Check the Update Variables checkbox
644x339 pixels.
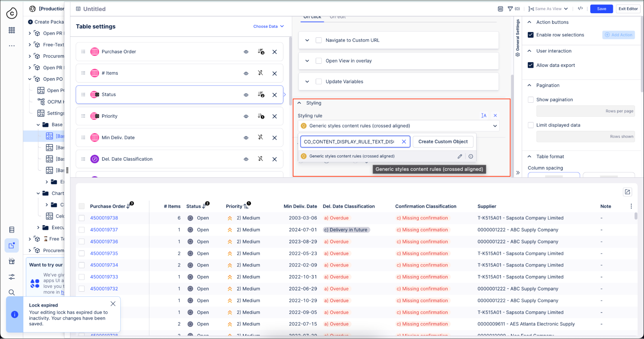click(x=319, y=82)
